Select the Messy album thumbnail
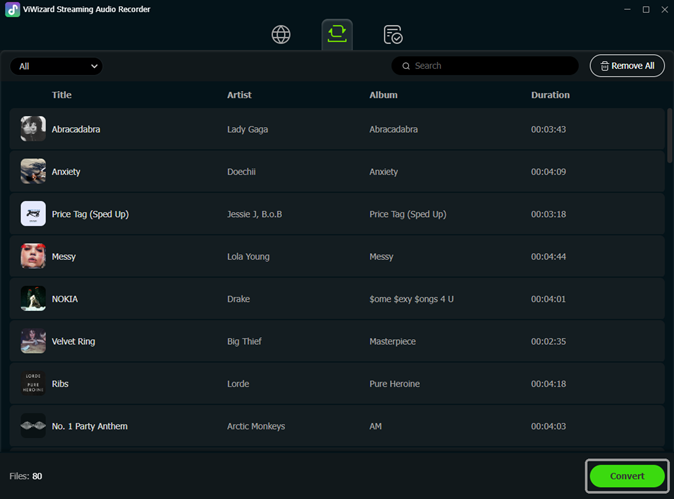Viewport: 674px width, 499px height. [33, 256]
